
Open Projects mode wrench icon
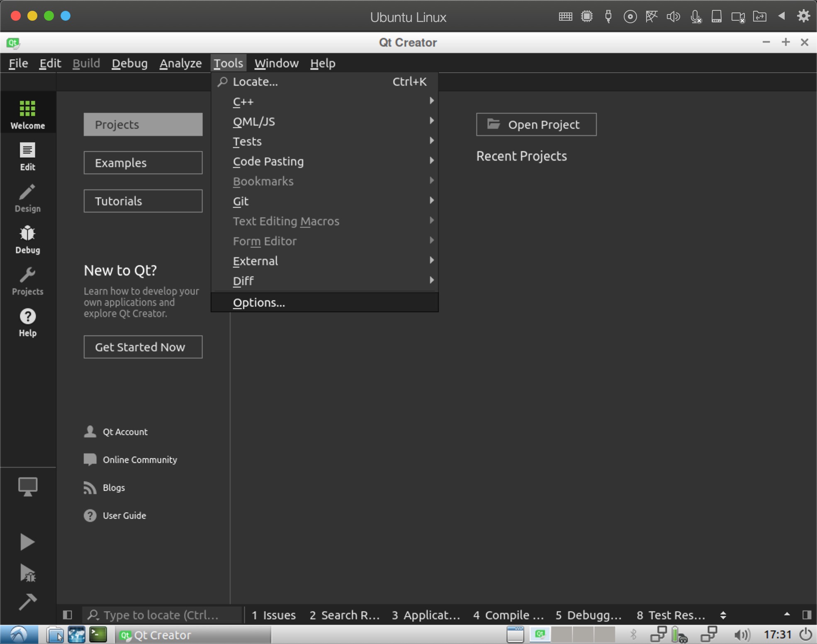click(x=28, y=275)
